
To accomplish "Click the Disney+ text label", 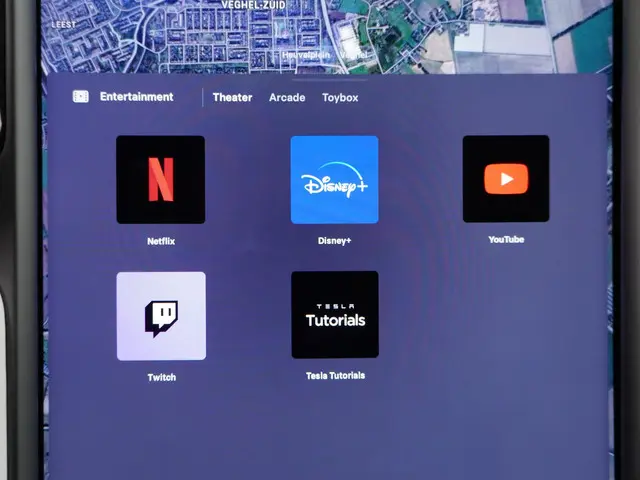I will click(335, 241).
